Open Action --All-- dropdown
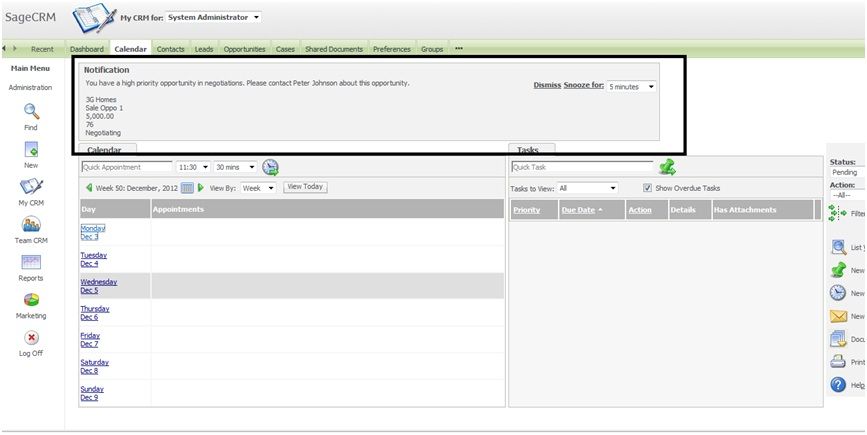Viewport: 867px width, 435px height. (847, 195)
